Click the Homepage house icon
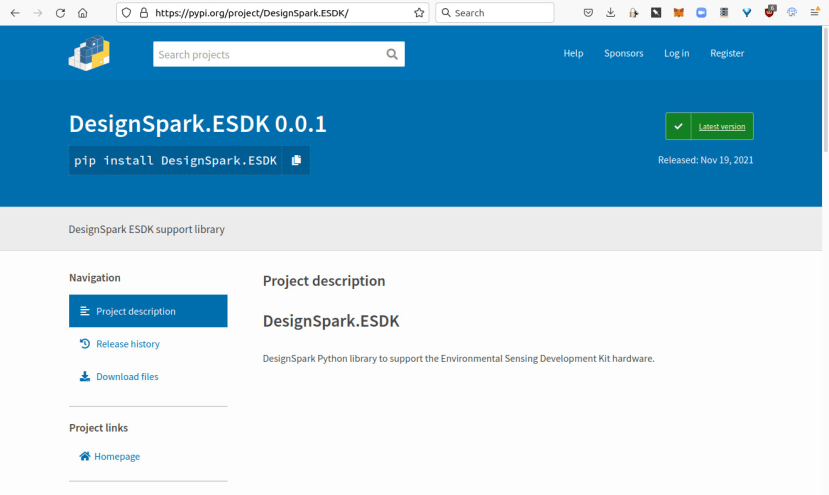Image resolution: width=829 pixels, height=495 pixels. [85, 456]
